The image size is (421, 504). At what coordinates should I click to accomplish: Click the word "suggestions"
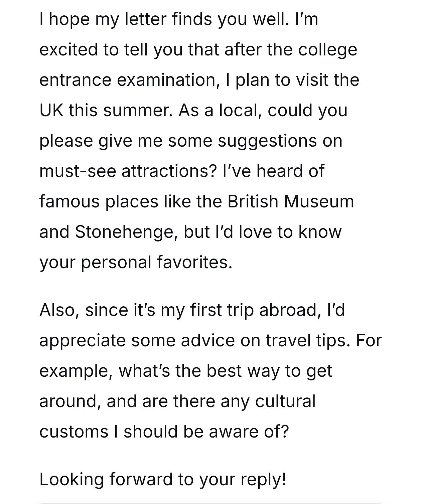[x=266, y=141]
